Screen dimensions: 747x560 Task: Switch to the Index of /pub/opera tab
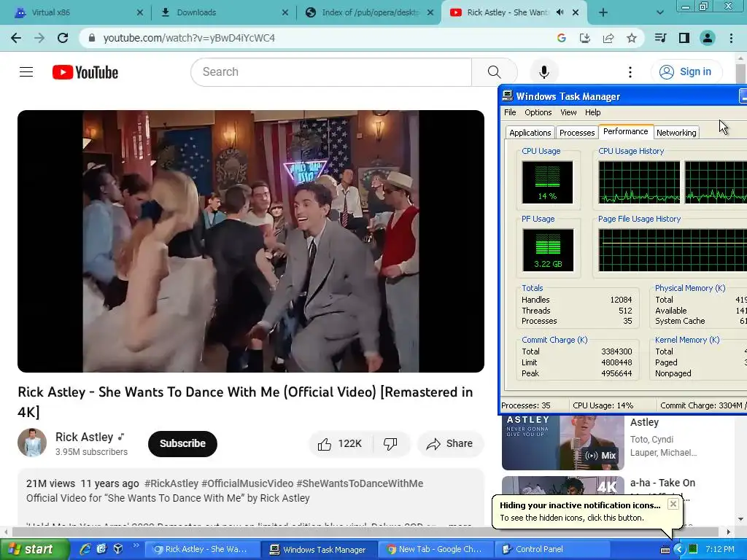(370, 12)
